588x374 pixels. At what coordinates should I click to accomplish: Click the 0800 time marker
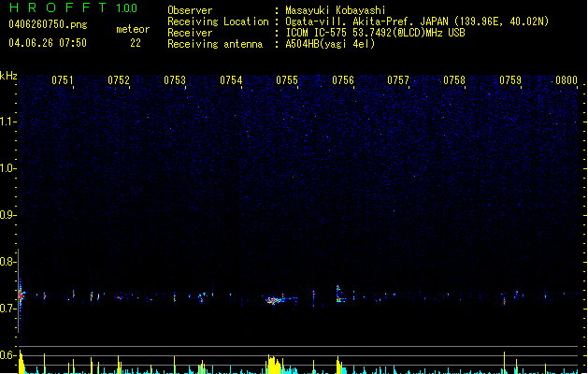566,80
